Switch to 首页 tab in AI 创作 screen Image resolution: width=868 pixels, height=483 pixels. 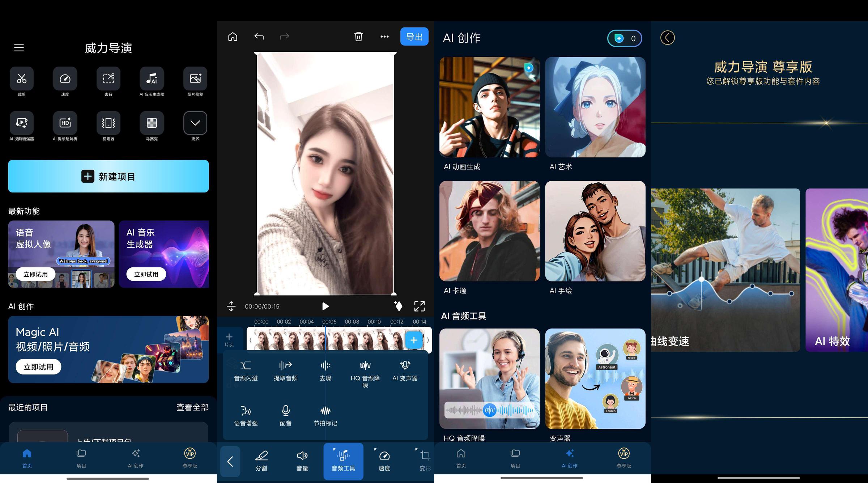click(461, 458)
